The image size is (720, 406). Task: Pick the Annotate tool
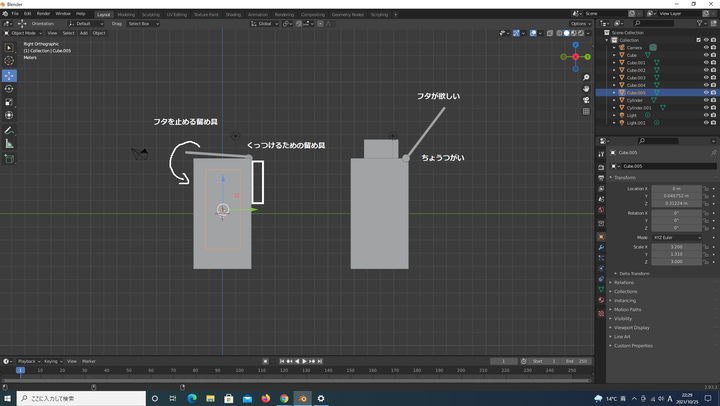(x=9, y=130)
